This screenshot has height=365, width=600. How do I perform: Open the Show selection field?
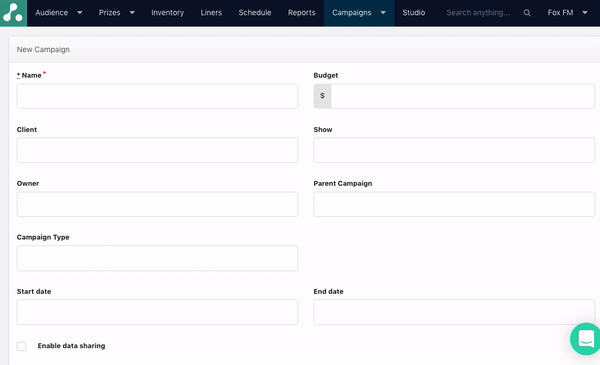coord(454,150)
